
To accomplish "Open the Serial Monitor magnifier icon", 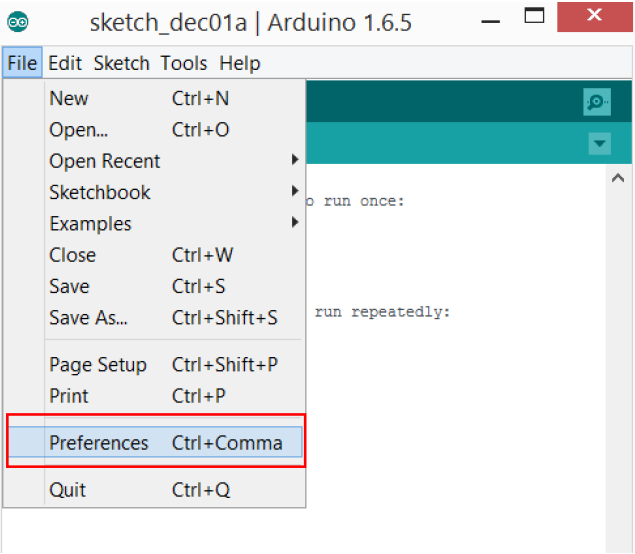I will point(597,102).
